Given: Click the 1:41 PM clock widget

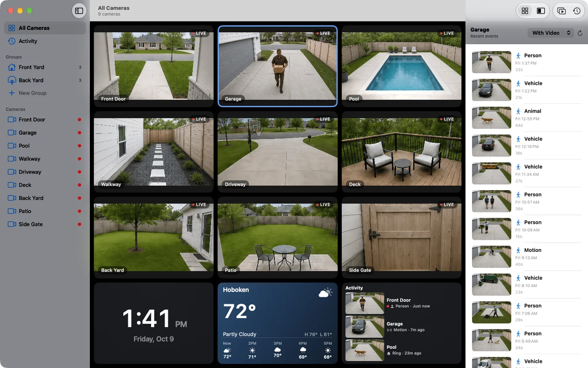Looking at the screenshot, I should point(154,323).
